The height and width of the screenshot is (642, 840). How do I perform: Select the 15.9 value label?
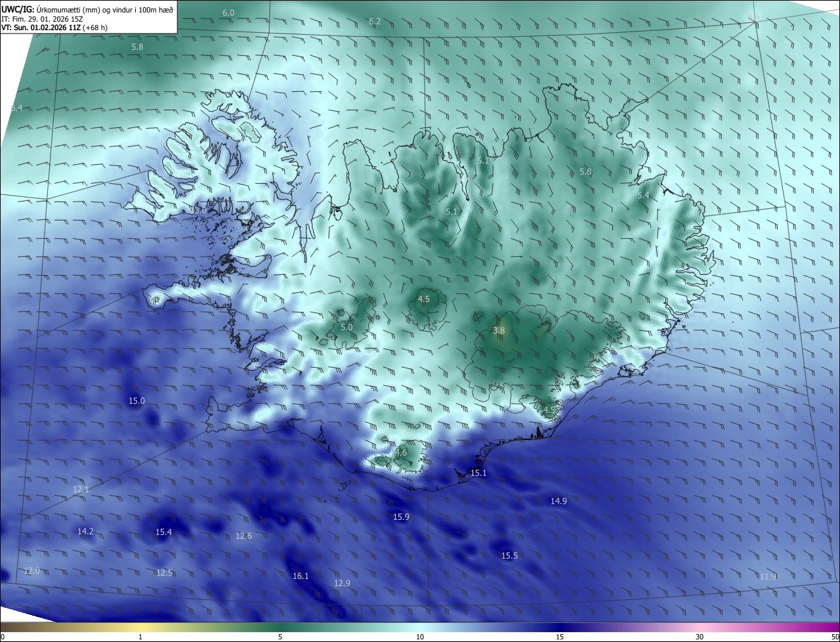tap(401, 517)
